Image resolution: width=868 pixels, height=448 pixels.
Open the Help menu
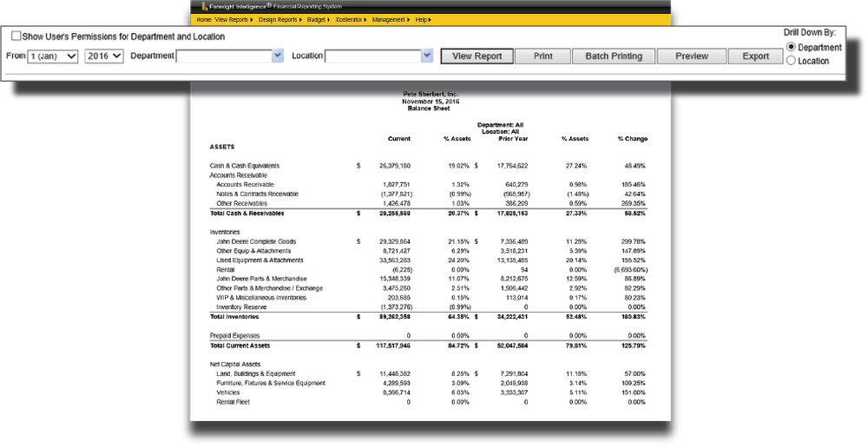tap(423, 19)
